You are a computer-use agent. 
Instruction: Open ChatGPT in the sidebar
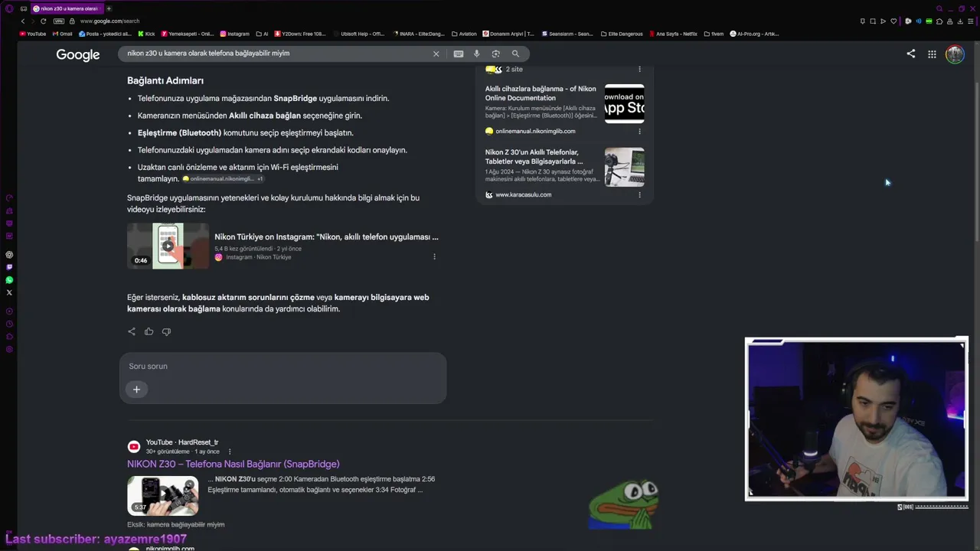9,255
